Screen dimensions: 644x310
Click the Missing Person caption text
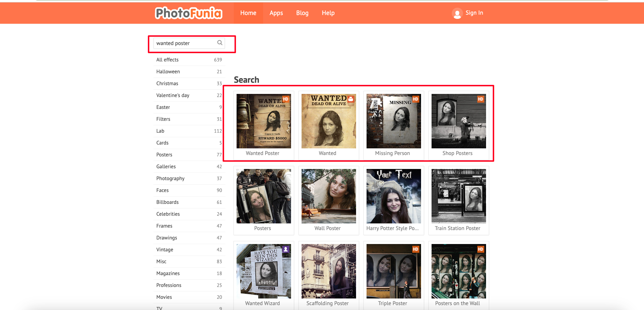[392, 153]
